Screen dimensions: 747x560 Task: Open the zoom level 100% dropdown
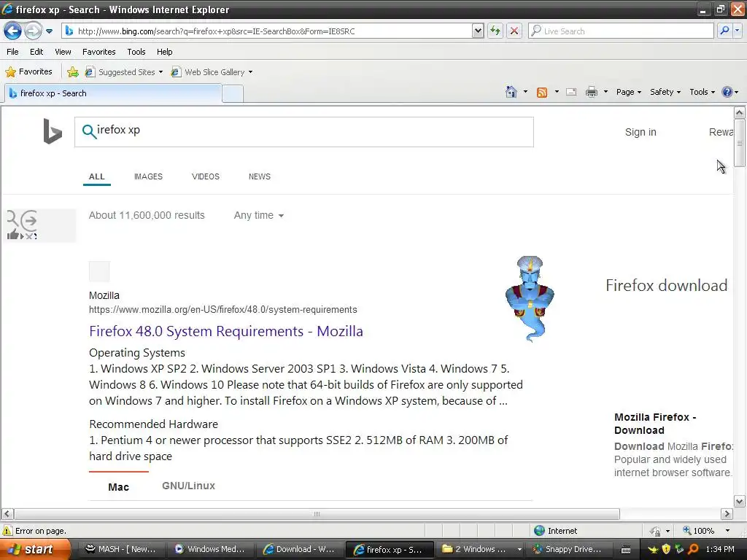pyautogui.click(x=727, y=531)
